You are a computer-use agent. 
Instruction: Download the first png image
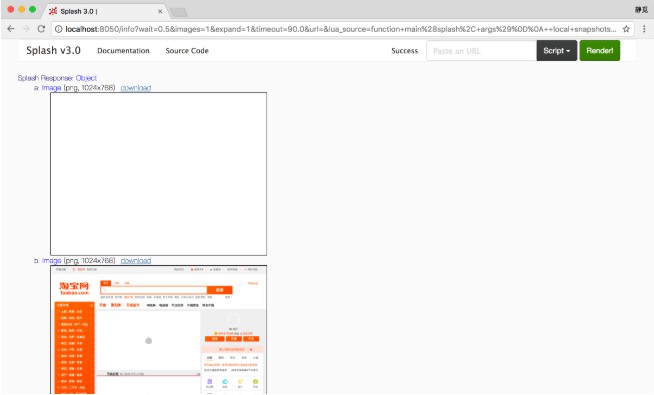coord(136,88)
